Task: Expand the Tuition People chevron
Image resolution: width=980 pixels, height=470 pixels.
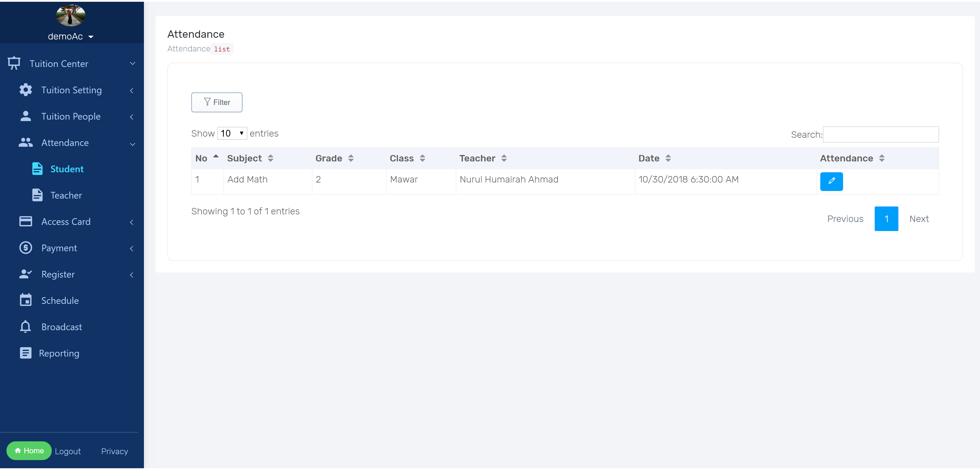Action: [132, 117]
